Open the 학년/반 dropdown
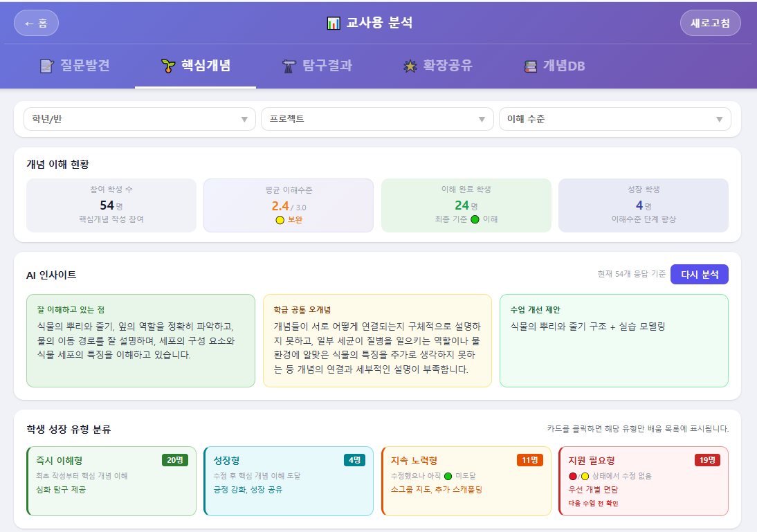 [x=140, y=119]
